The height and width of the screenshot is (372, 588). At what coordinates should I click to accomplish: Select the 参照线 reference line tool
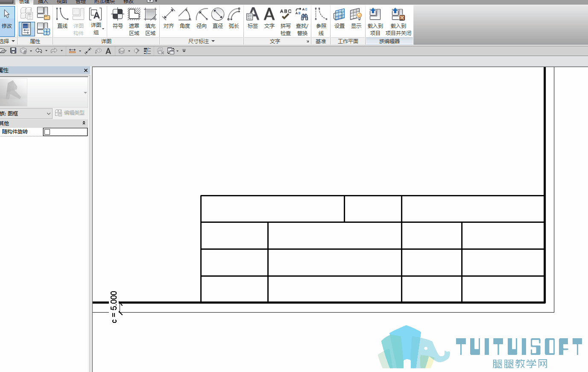321,21
